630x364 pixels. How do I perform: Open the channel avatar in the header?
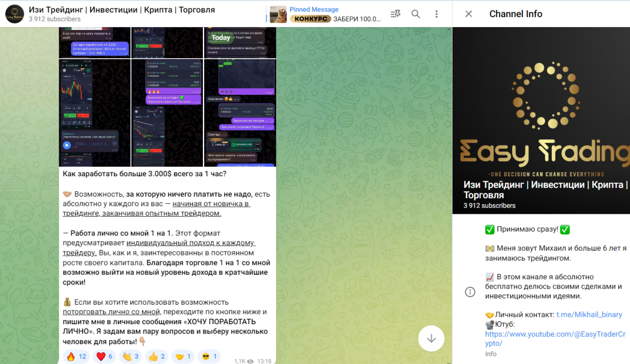14,14
